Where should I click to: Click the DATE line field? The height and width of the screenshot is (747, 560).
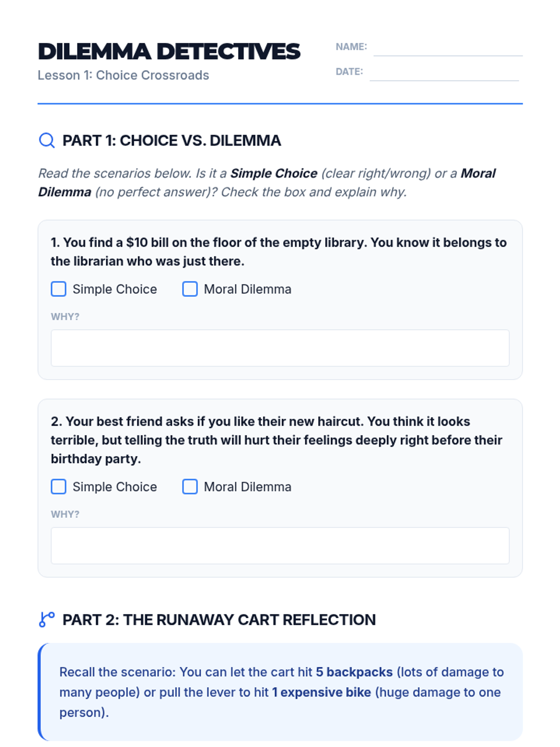pyautogui.click(x=444, y=72)
